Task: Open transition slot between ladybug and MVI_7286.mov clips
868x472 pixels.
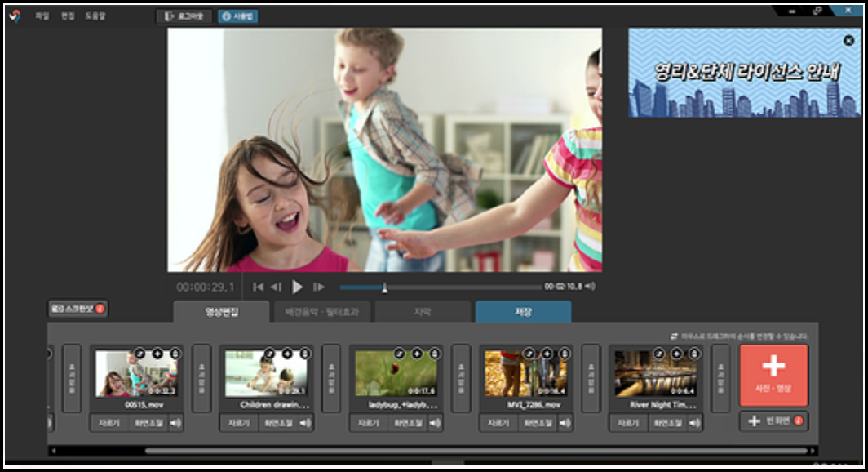Action: [x=461, y=378]
